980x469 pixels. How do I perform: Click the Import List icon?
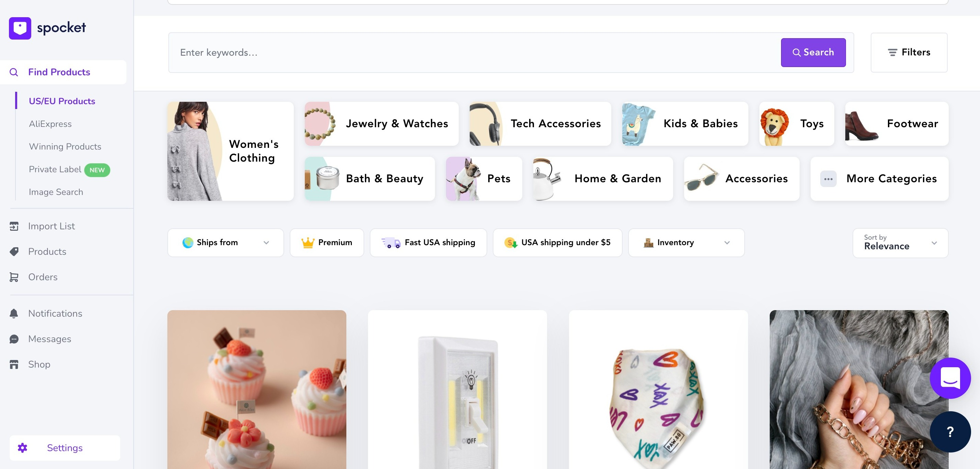click(14, 226)
